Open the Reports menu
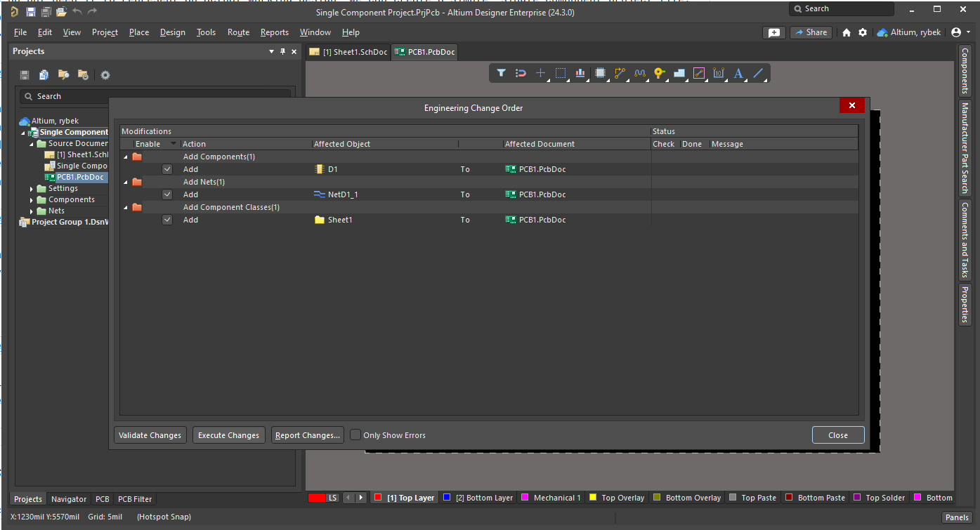 coord(274,32)
